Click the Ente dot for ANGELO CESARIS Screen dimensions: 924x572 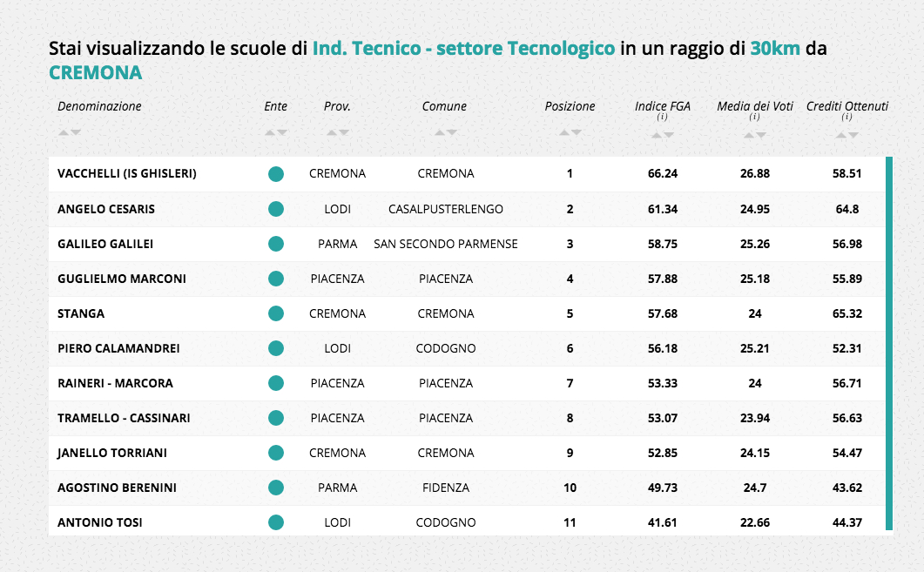click(276, 209)
